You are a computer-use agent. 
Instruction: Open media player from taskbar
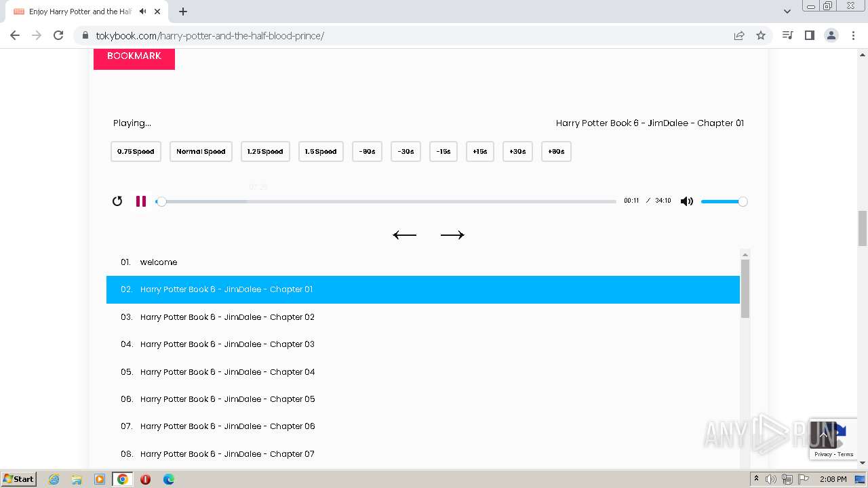click(100, 479)
